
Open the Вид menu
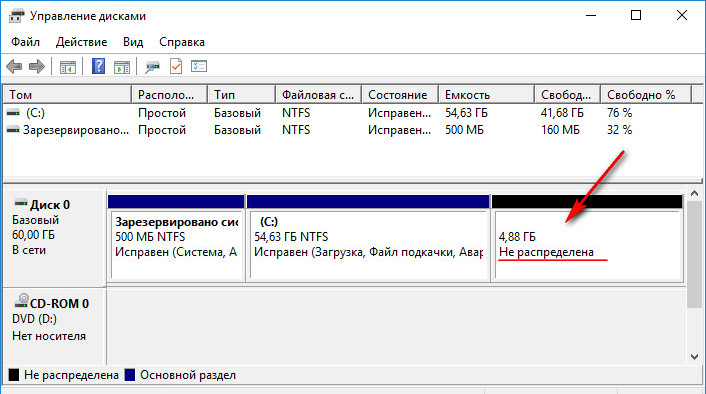pyautogui.click(x=133, y=42)
